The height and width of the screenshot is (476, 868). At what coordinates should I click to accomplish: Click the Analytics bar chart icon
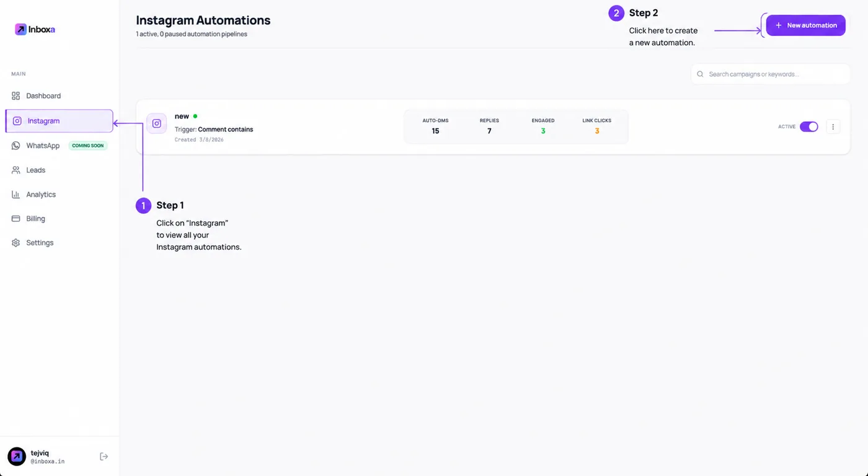coord(16,195)
